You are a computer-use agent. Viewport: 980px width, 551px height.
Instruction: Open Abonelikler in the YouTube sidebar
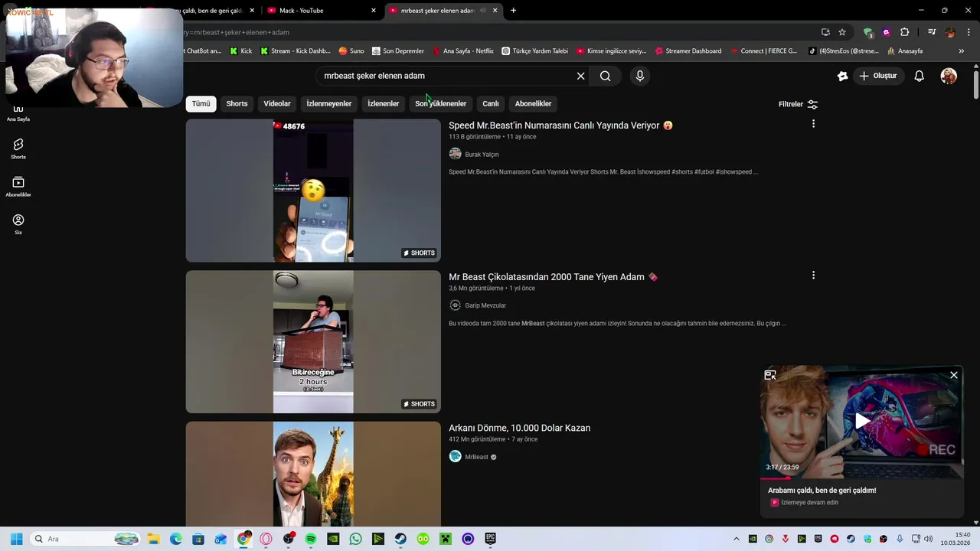pyautogui.click(x=18, y=187)
